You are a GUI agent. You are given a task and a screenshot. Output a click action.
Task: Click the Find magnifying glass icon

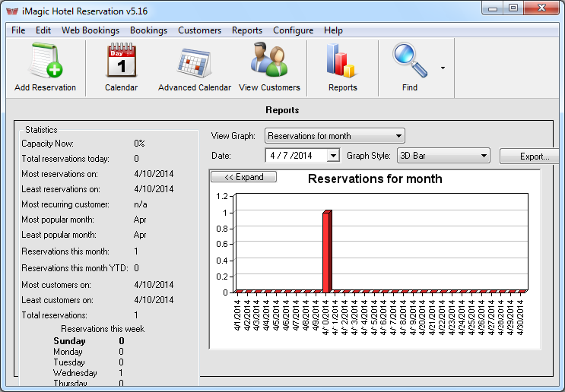tap(410, 60)
